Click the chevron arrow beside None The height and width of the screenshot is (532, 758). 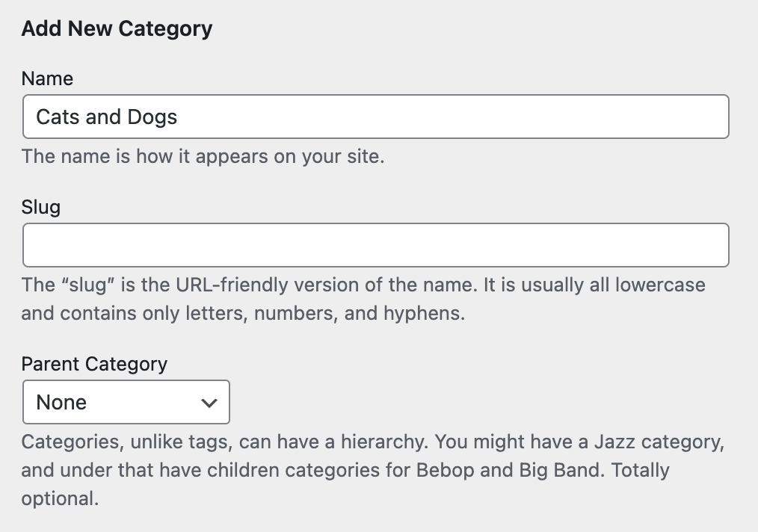pyautogui.click(x=209, y=403)
